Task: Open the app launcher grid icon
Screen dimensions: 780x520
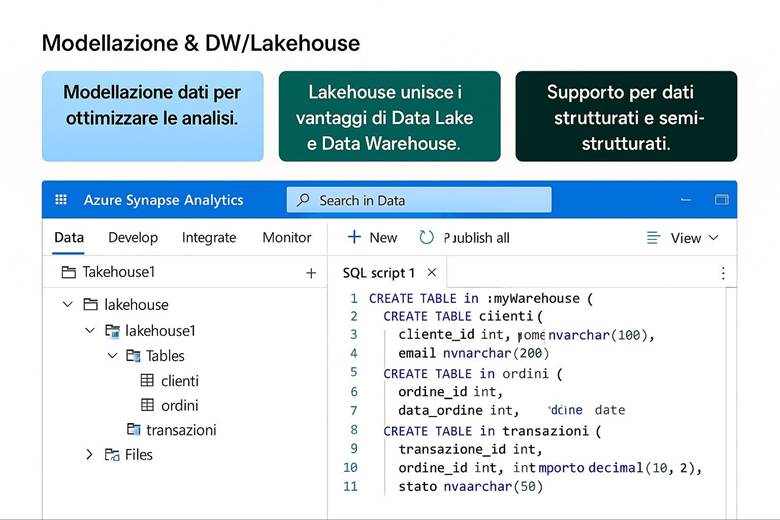Action: coord(61,200)
